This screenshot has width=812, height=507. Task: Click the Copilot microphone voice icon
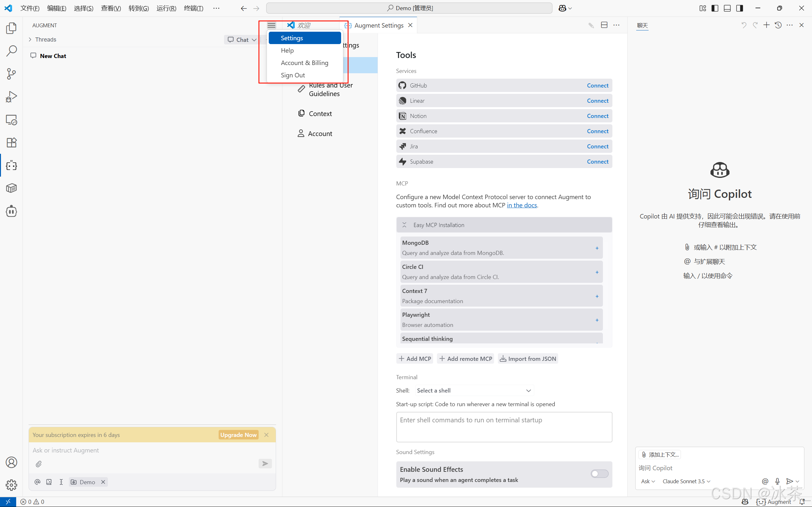[777, 481]
